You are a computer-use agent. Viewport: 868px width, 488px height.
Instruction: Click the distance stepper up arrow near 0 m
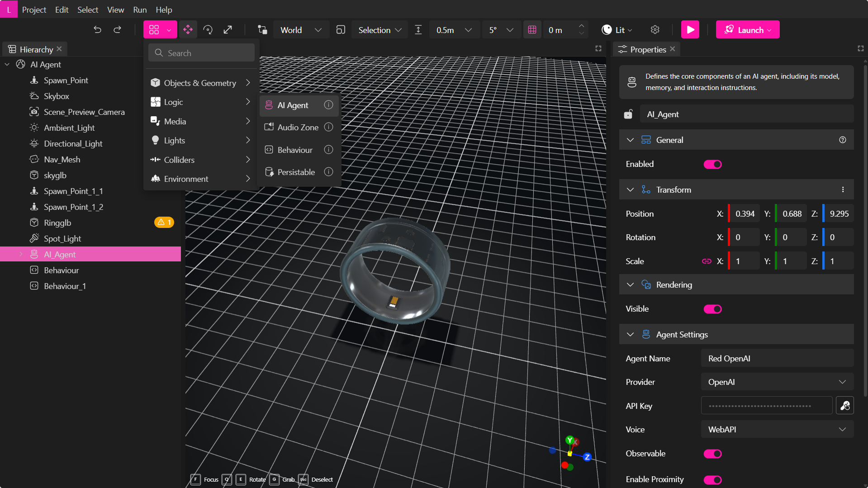582,26
